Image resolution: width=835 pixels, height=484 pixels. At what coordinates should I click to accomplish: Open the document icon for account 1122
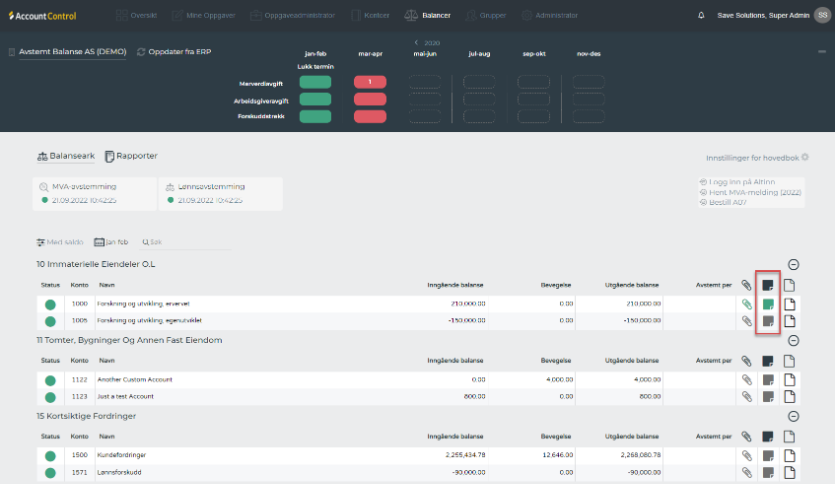(x=789, y=379)
